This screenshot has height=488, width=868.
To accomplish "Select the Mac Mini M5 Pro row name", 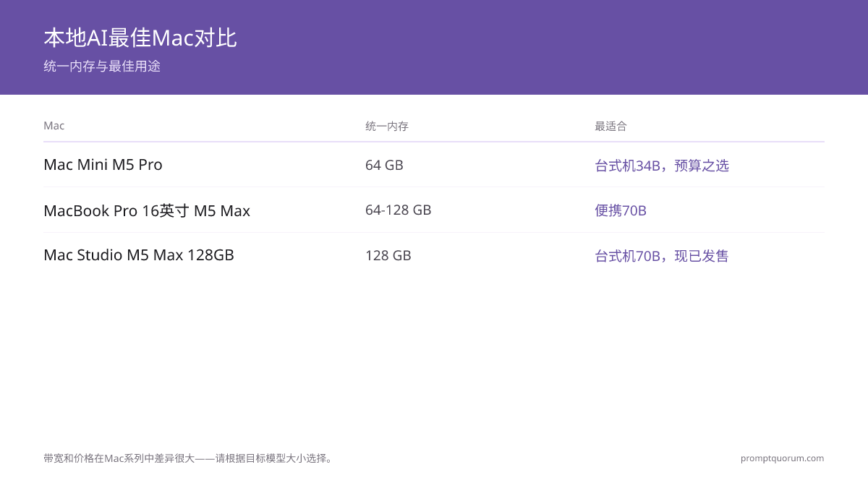I will click(103, 165).
